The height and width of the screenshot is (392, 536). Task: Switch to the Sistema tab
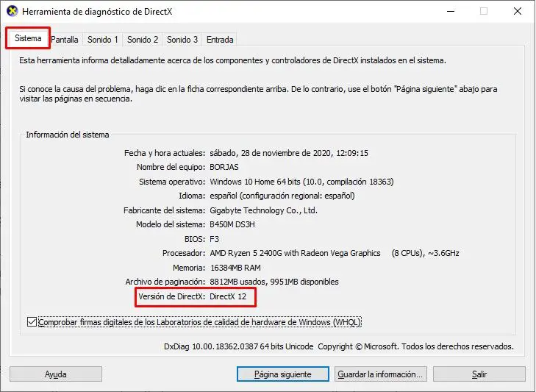pos(28,38)
